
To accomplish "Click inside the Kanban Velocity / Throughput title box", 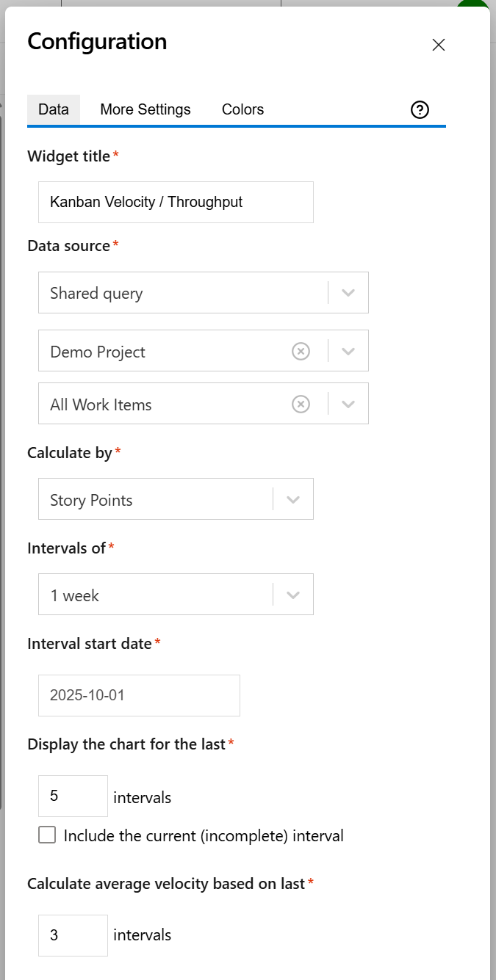I will pos(176,202).
